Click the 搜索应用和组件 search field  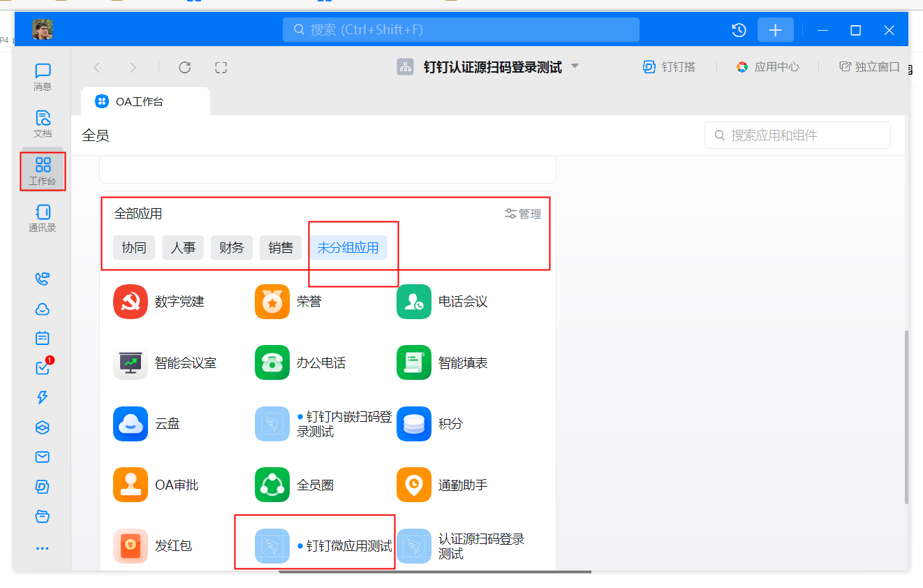(x=797, y=135)
